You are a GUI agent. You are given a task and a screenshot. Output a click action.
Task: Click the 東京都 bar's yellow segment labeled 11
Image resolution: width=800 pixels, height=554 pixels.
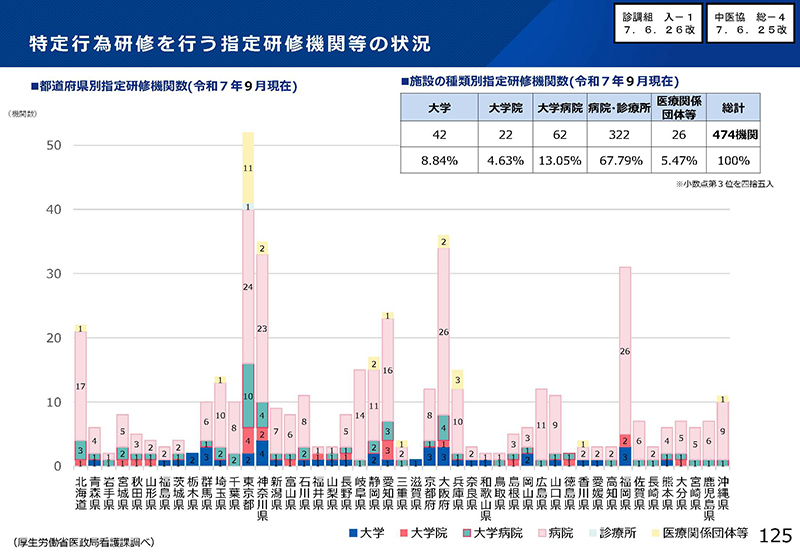[x=247, y=167]
